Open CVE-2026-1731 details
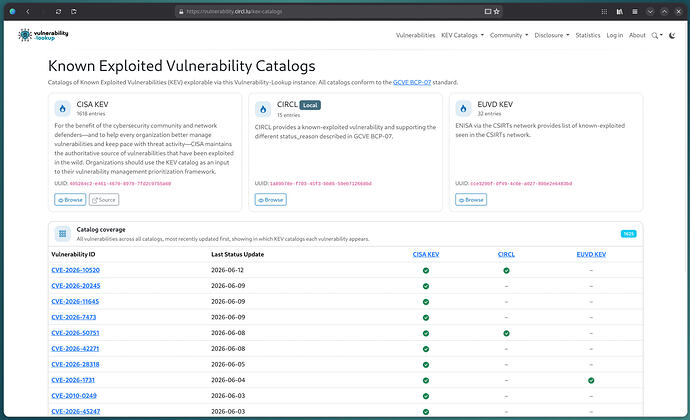690x420 pixels. click(x=73, y=380)
